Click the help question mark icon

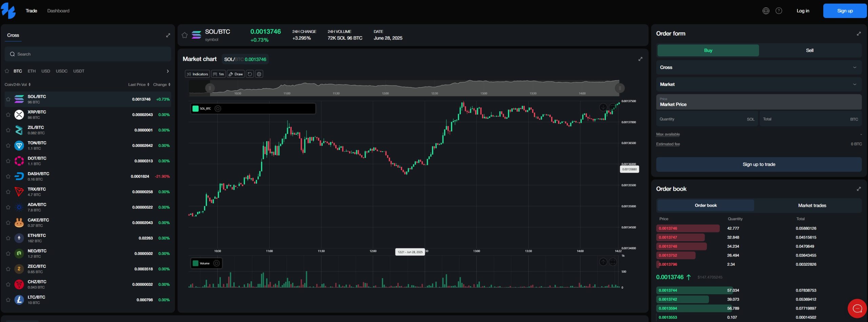click(x=779, y=11)
